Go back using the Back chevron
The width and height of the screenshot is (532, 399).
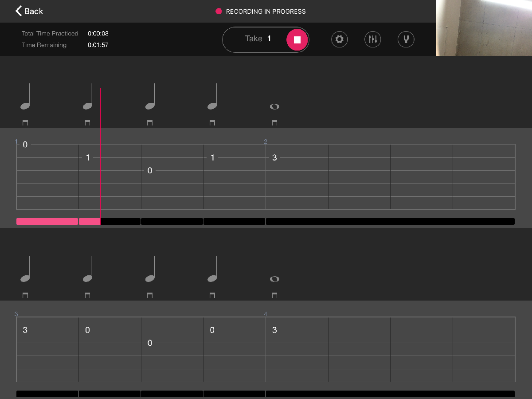coord(29,11)
